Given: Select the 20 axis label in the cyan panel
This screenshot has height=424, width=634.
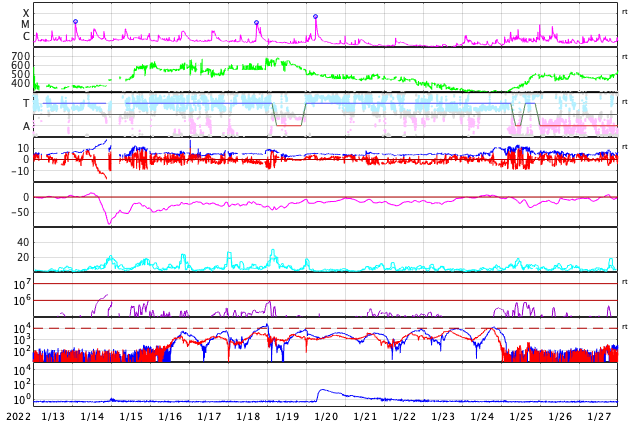Looking at the screenshot, I should (23, 257).
